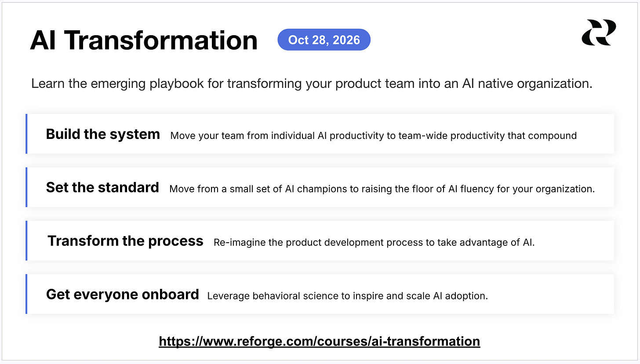Click blue accent bar beside Get everyone onboard

click(x=26, y=294)
